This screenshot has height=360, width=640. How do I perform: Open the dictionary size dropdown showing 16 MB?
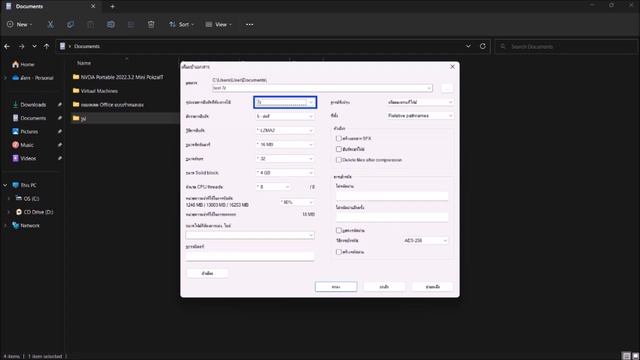[x=285, y=144]
